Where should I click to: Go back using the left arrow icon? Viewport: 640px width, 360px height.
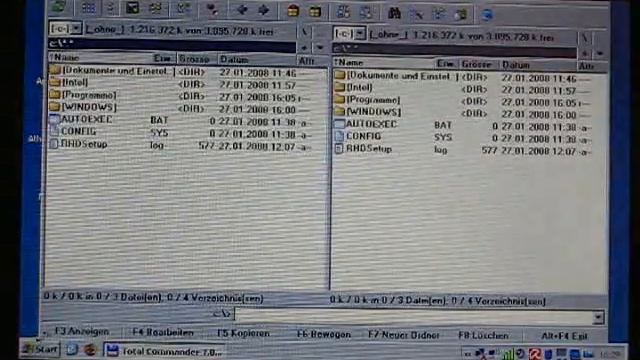(242, 9)
